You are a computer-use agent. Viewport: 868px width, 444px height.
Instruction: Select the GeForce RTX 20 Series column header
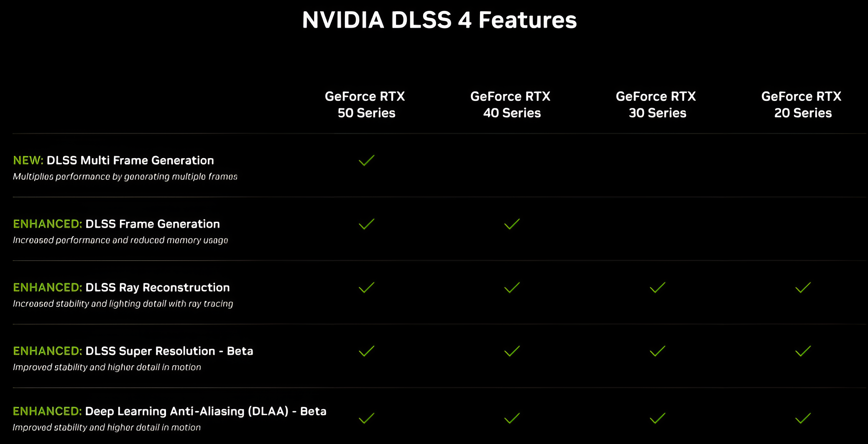point(802,105)
